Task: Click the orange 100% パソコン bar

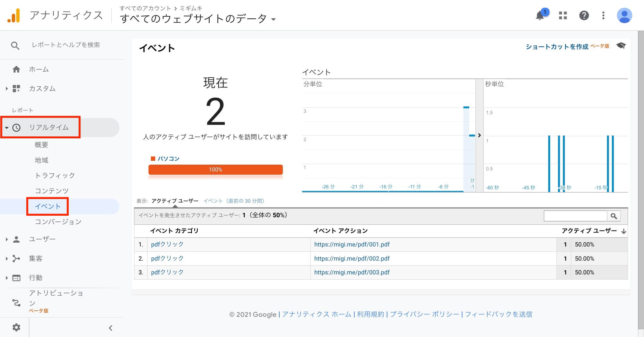Action: pyautogui.click(x=215, y=169)
